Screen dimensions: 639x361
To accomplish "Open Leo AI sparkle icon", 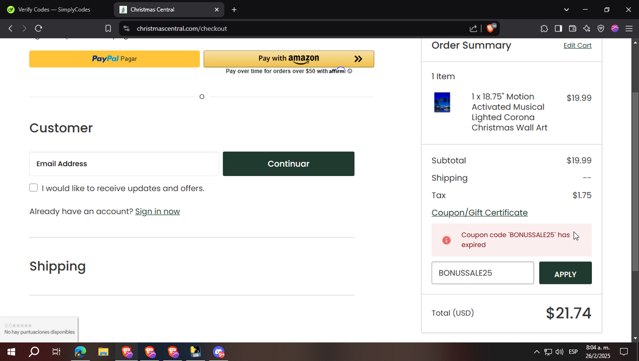I will (x=587, y=29).
